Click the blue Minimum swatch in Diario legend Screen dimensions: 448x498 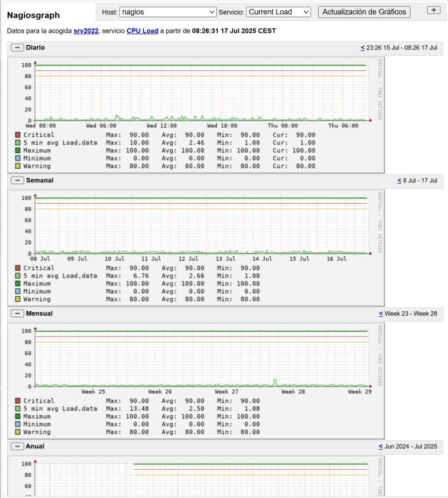tap(18, 158)
